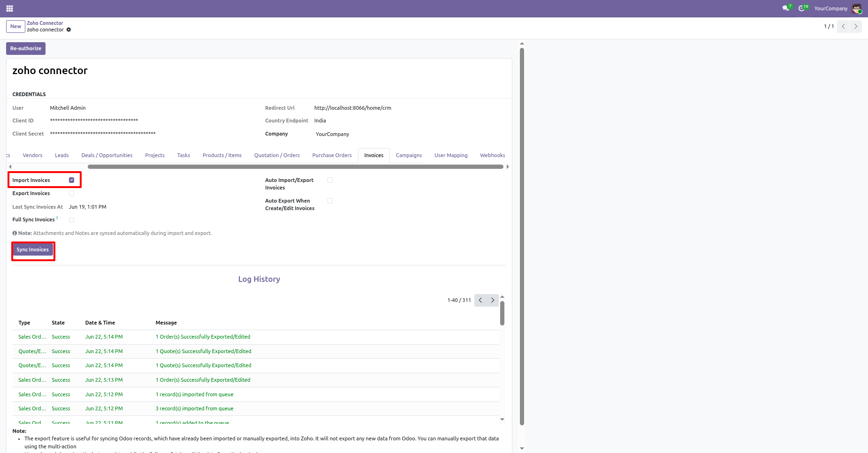868x453 pixels.
Task: Show previous page of Log History
Action: coord(480,300)
